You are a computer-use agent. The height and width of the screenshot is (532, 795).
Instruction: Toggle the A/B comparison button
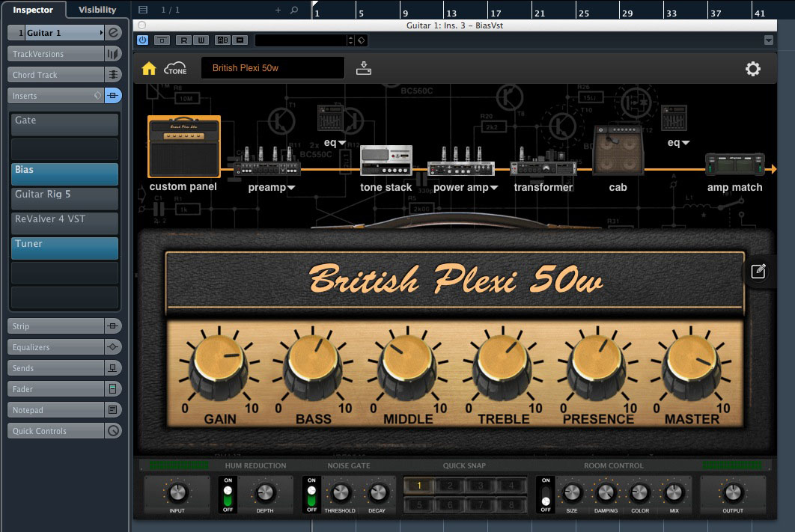(222, 40)
